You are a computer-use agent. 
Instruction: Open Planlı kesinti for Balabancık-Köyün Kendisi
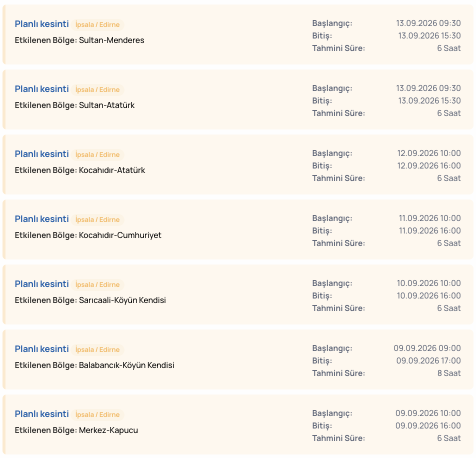coord(42,348)
